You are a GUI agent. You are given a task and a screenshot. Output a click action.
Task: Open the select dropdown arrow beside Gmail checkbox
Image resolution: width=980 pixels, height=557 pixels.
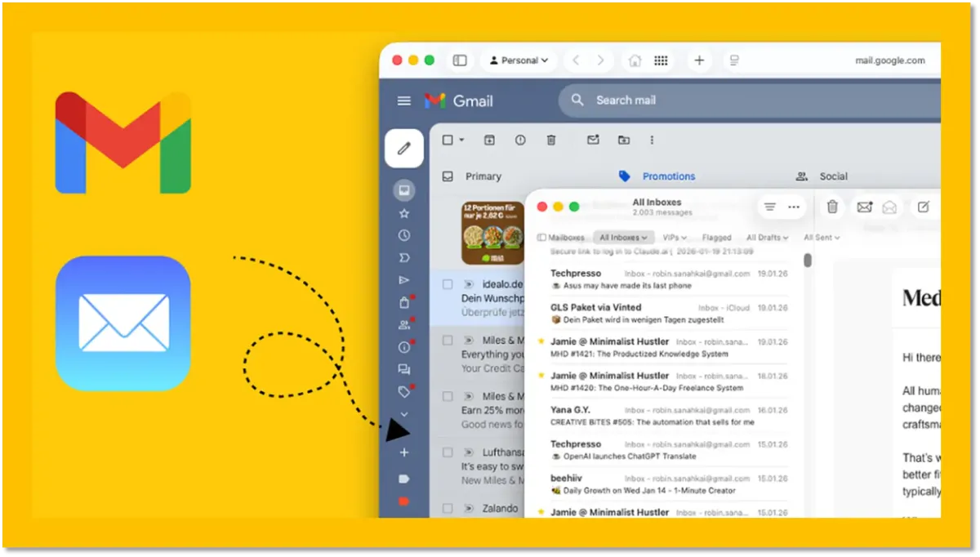[x=461, y=140]
